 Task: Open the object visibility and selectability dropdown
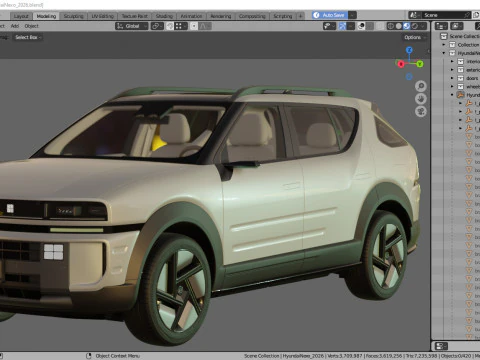tap(329, 26)
